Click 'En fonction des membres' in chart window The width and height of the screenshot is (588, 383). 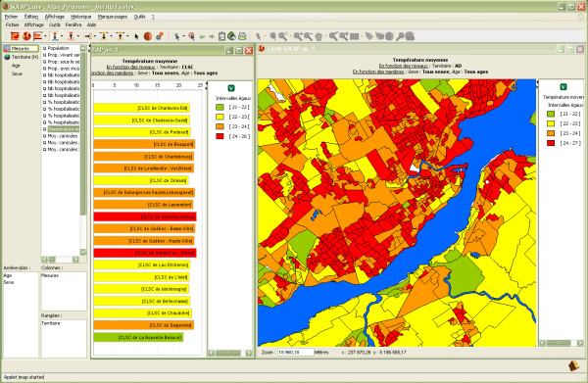(112, 73)
